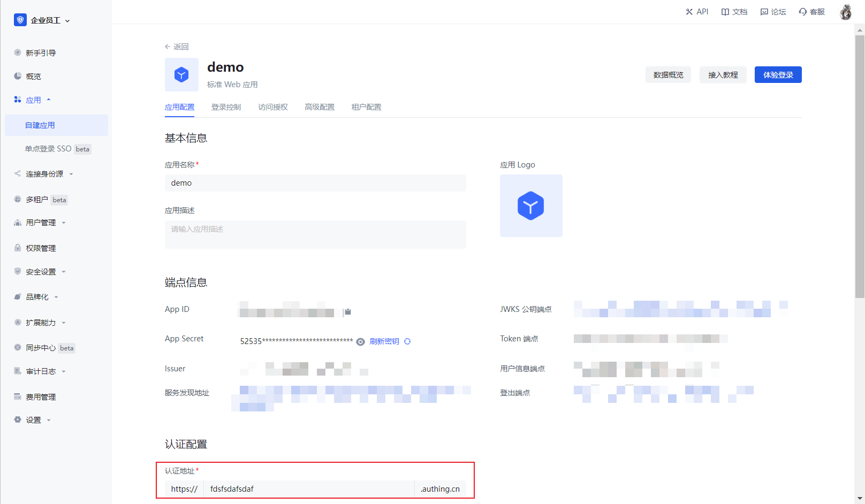Open the 论坛 forum link
The height and width of the screenshot is (504, 865).
click(773, 12)
